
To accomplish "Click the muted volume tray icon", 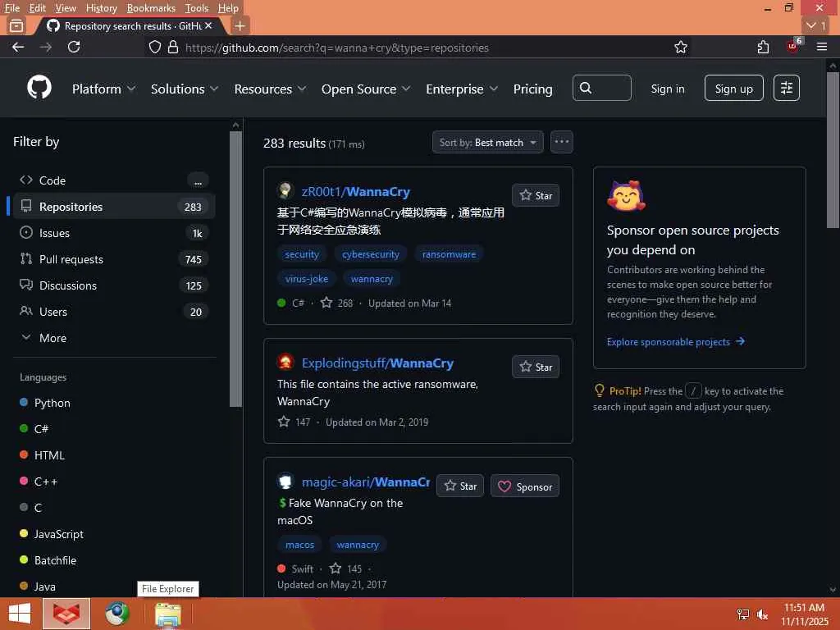I will (x=762, y=614).
